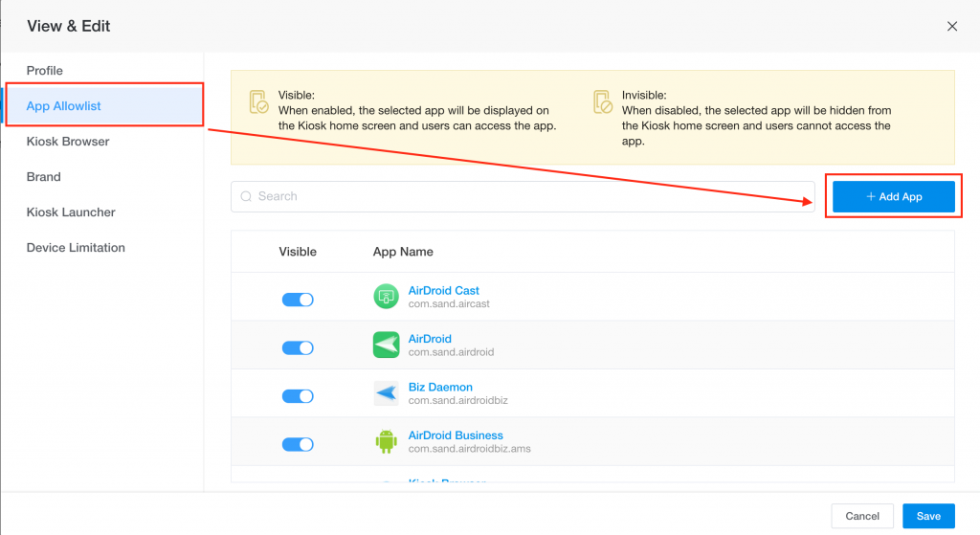
Task: Focus the app Search field
Action: point(523,196)
